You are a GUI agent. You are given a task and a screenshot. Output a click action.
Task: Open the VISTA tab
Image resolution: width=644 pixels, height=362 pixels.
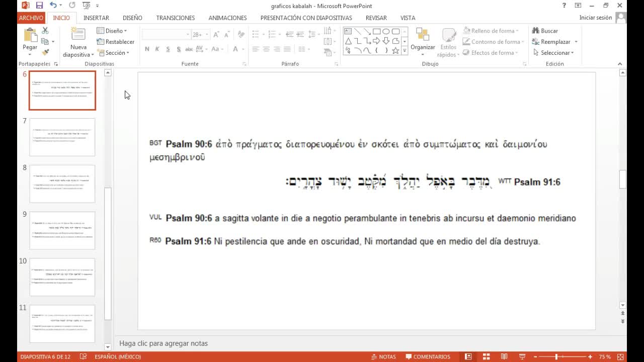pyautogui.click(x=408, y=18)
